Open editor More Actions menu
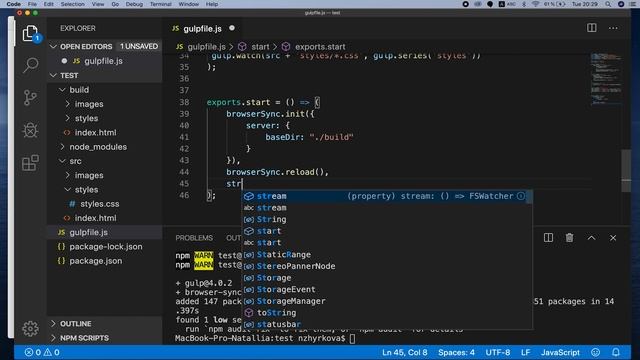Viewport: 640px width, 360px height. tap(613, 28)
